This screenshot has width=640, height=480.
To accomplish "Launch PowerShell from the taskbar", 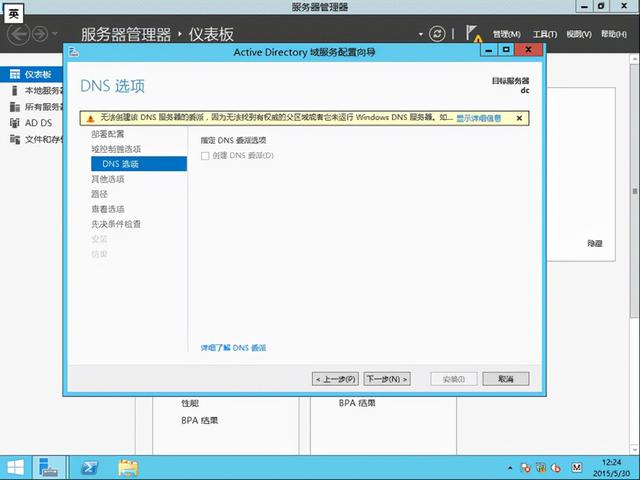I will (89, 468).
